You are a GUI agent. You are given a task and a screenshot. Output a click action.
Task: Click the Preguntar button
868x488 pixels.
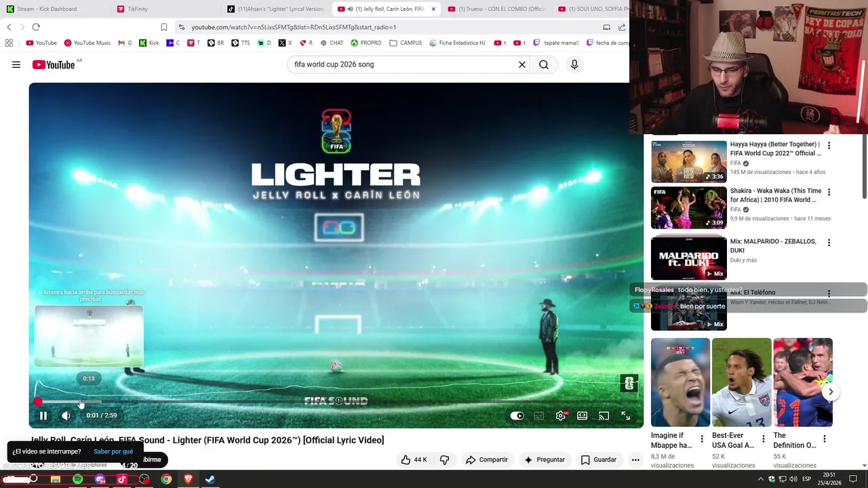(545, 460)
